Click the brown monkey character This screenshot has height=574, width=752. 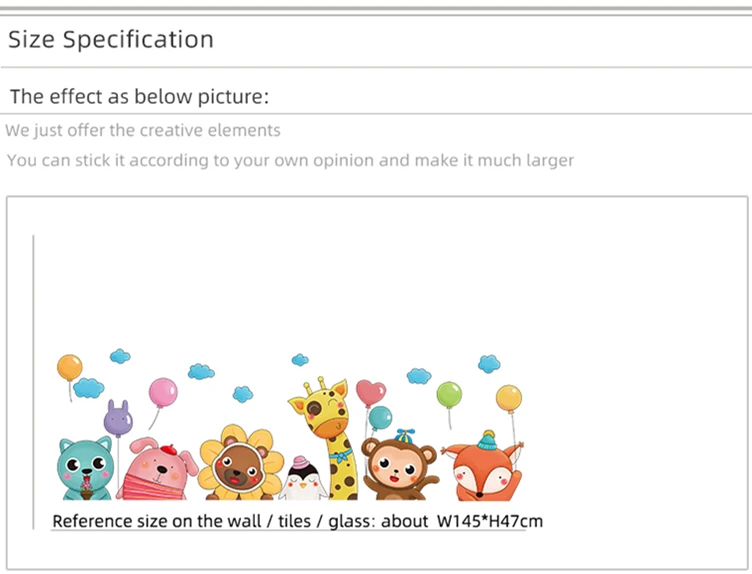click(399, 468)
